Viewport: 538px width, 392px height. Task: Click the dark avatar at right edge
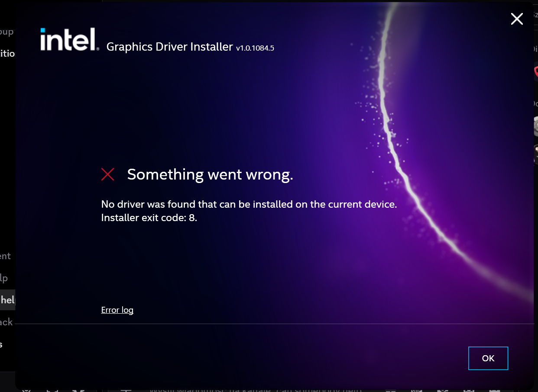coord(535,154)
